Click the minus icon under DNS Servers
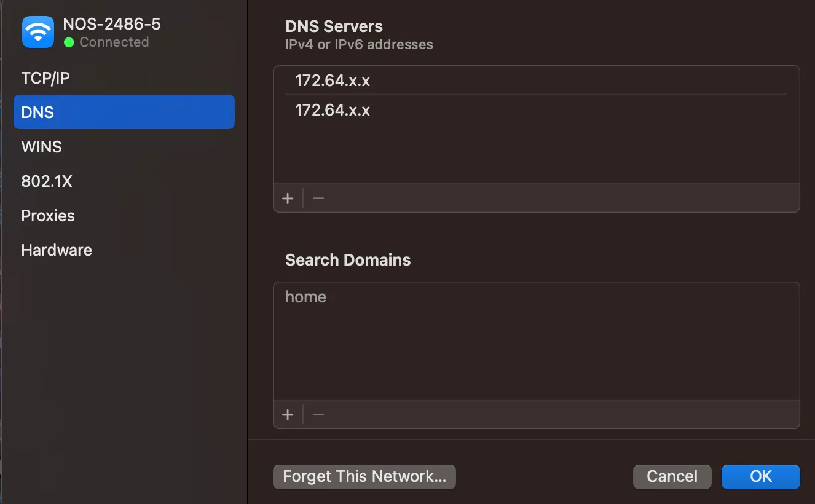Image resolution: width=815 pixels, height=504 pixels. click(318, 198)
